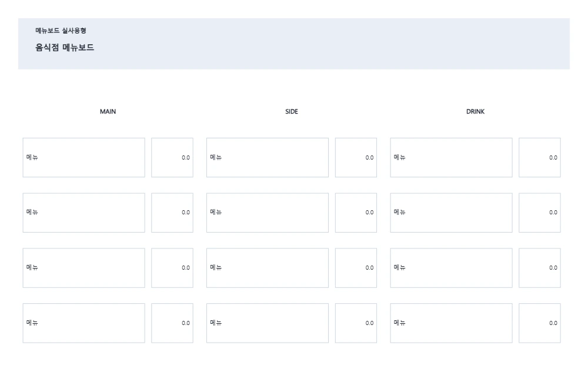Select the second-row menu name field under SIDE

(268, 213)
